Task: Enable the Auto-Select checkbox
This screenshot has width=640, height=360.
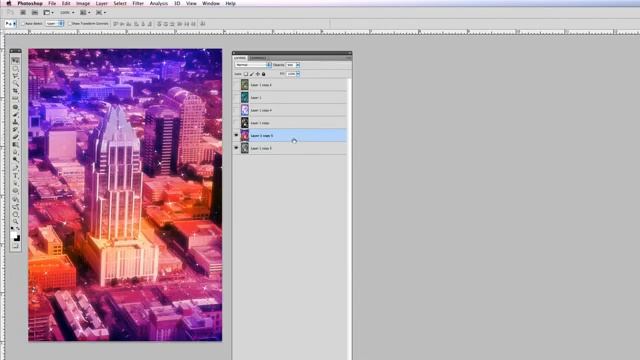Action: tap(23, 24)
